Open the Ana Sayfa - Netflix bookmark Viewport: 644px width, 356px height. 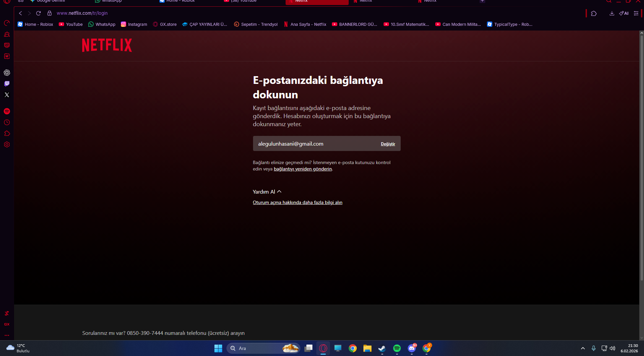click(x=305, y=24)
